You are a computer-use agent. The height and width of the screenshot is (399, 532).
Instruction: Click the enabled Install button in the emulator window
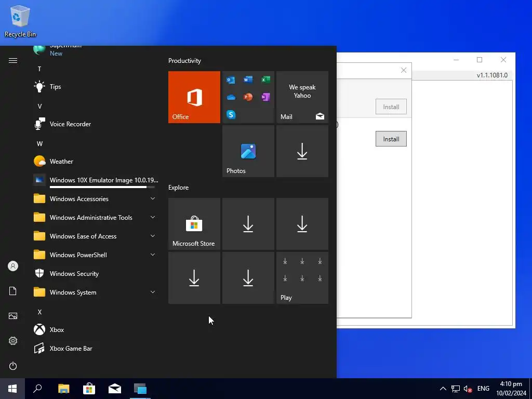pyautogui.click(x=391, y=139)
